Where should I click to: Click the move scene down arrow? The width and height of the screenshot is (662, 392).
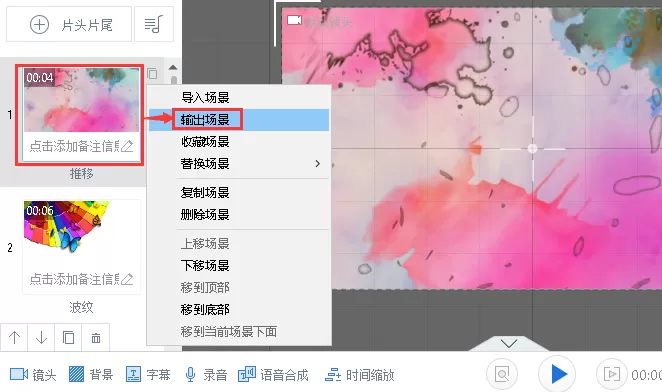pyautogui.click(x=41, y=338)
